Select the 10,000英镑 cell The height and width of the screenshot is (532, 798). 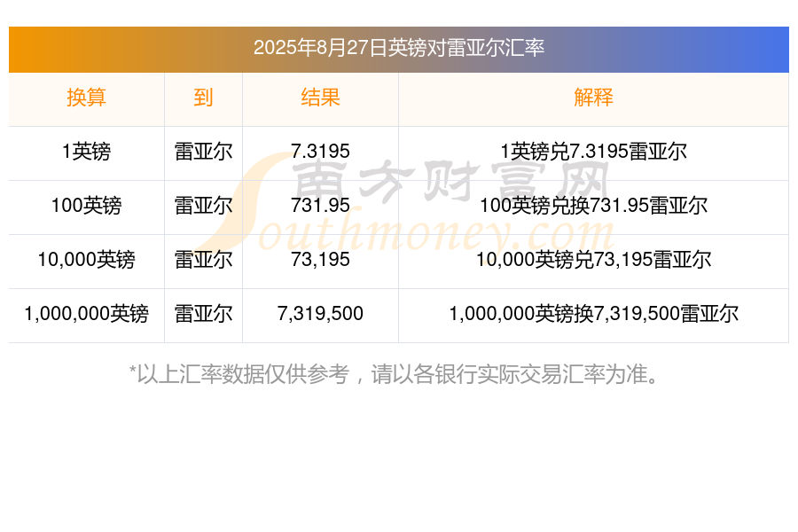[86, 260]
